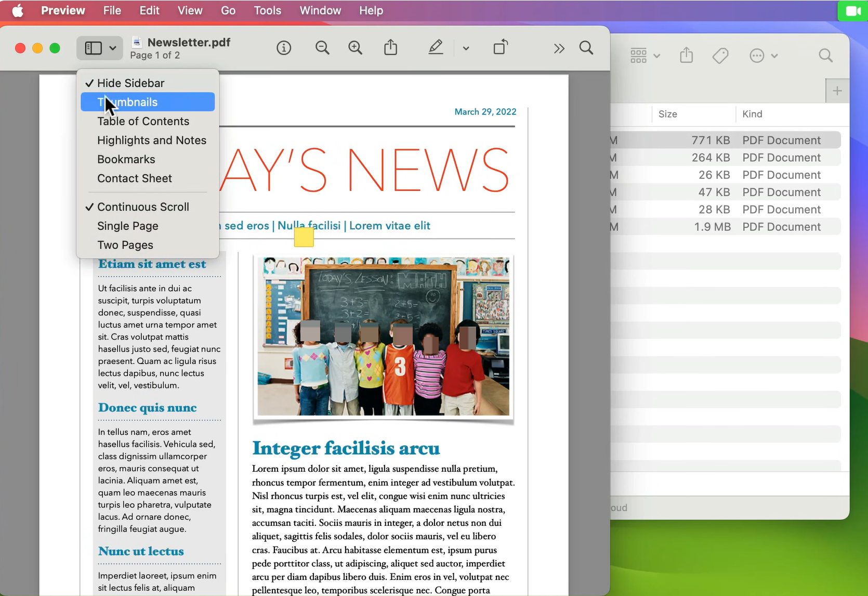Show the document Inspector info icon
The width and height of the screenshot is (868, 596).
tap(284, 48)
